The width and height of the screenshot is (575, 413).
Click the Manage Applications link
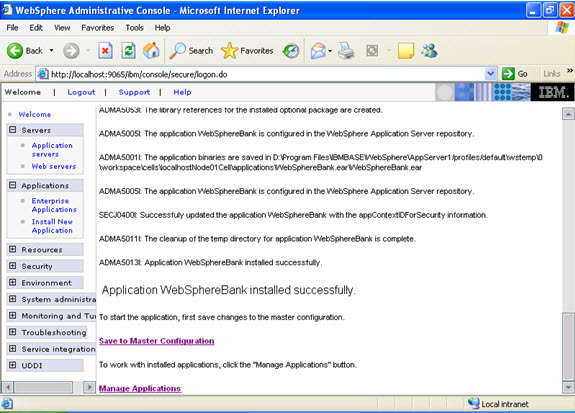[x=140, y=388]
